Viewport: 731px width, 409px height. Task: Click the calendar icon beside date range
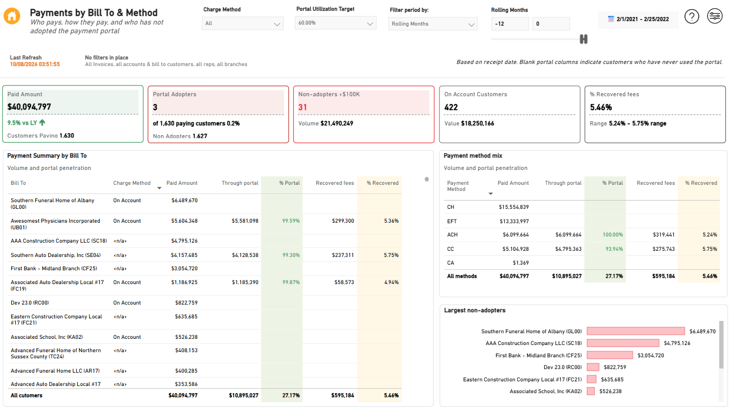point(611,19)
